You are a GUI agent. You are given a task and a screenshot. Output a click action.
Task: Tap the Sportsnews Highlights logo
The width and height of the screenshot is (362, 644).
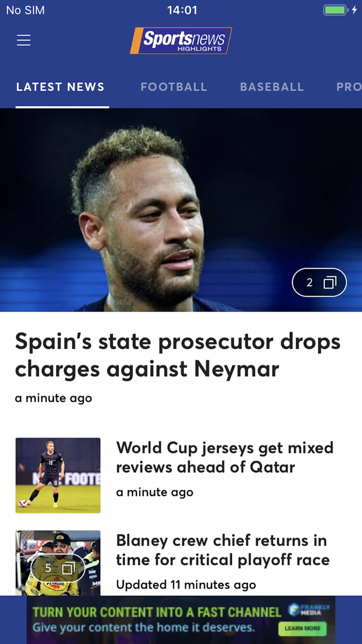click(180, 40)
